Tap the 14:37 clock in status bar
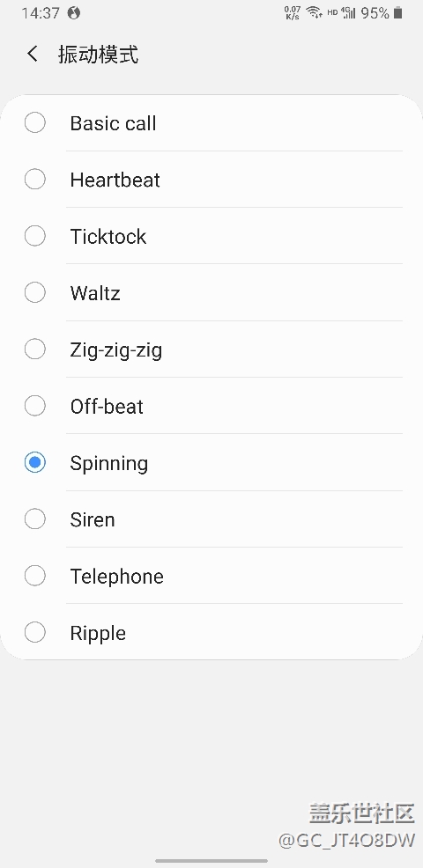 coord(41,12)
